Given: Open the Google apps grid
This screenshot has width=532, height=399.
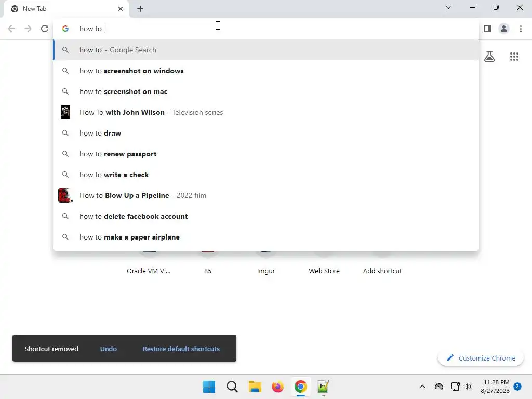Looking at the screenshot, I should tap(514, 57).
